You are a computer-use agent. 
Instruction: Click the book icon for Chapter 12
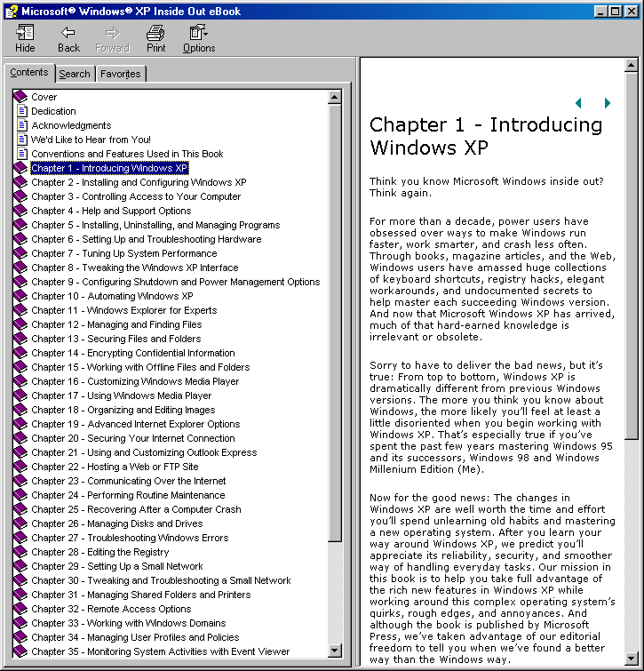[x=20, y=324]
